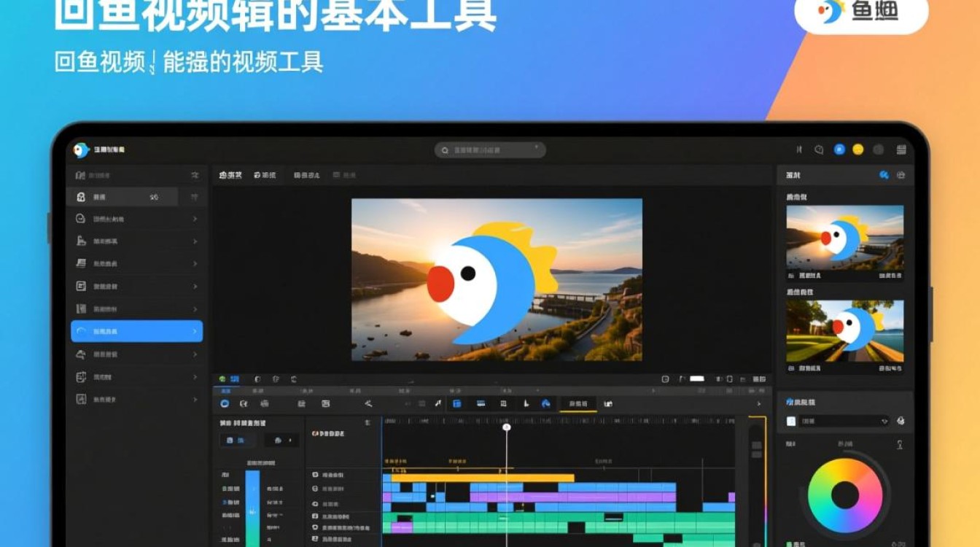The width and height of the screenshot is (980, 547).
Task: Select the razor split tool in the timeline toolbar
Action: pyautogui.click(x=367, y=403)
